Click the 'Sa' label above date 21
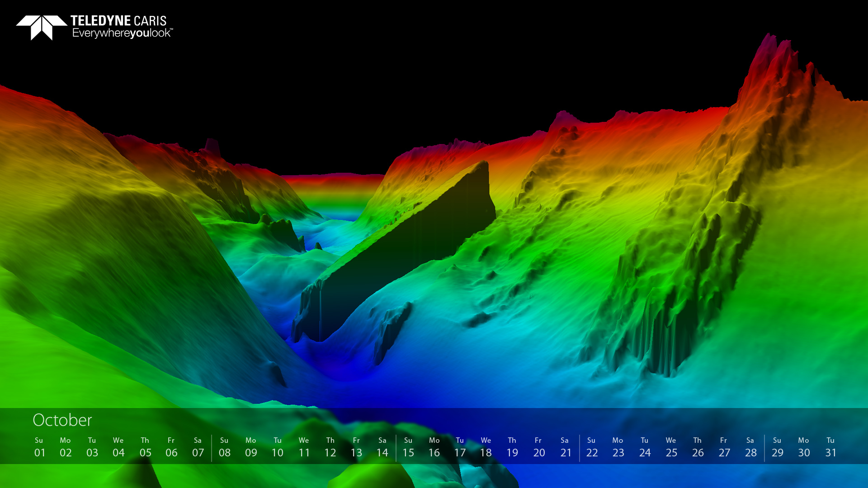This screenshot has height=488, width=868. click(x=565, y=440)
